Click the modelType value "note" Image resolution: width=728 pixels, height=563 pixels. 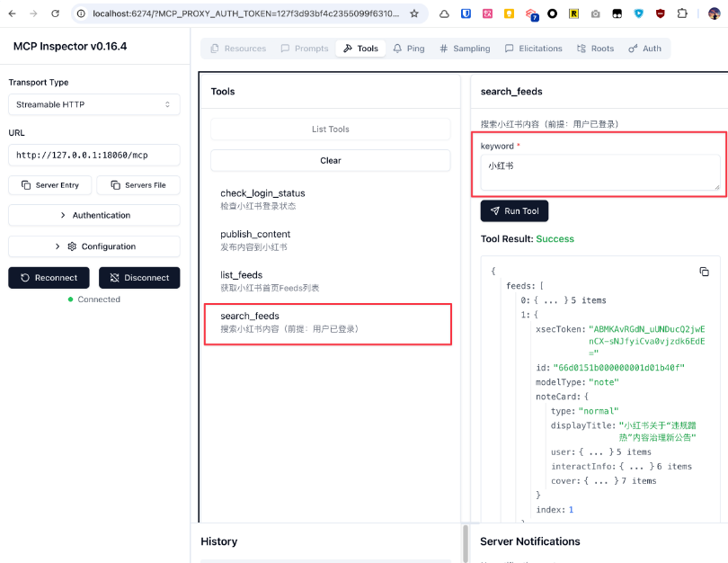604,382
